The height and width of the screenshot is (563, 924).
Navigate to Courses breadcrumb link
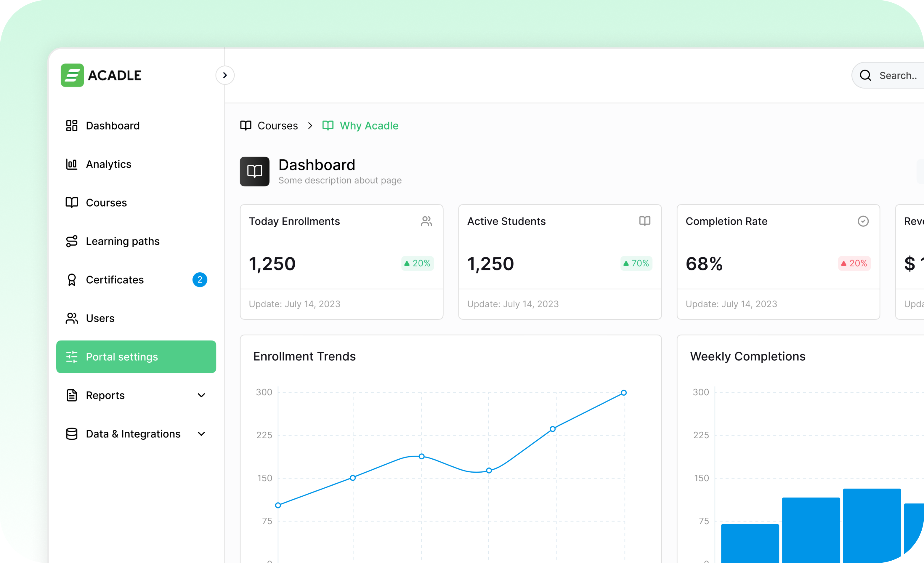pos(277,126)
